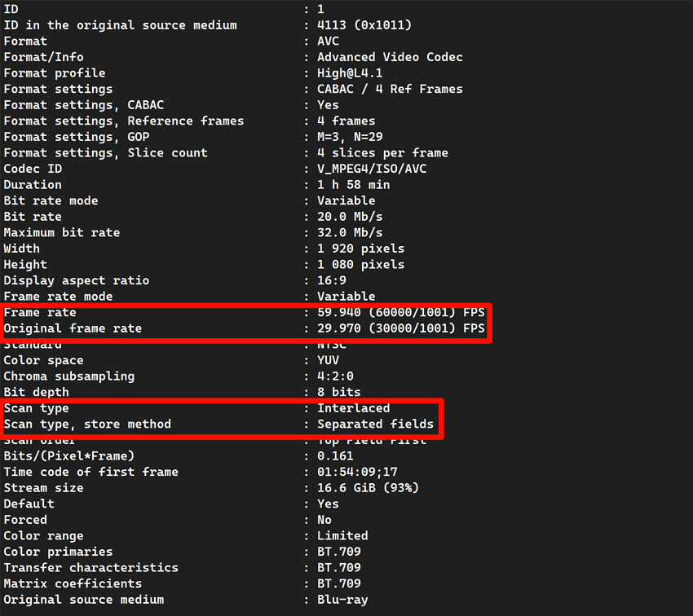Click the 'CABAC / 4 Ref Frames' value

(390, 89)
